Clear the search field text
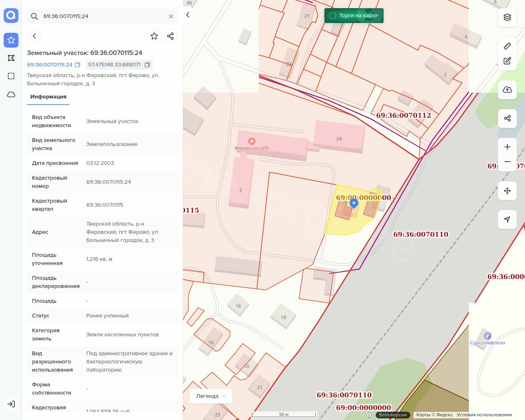Image resolution: width=525 pixels, height=420 pixels. coord(171,16)
